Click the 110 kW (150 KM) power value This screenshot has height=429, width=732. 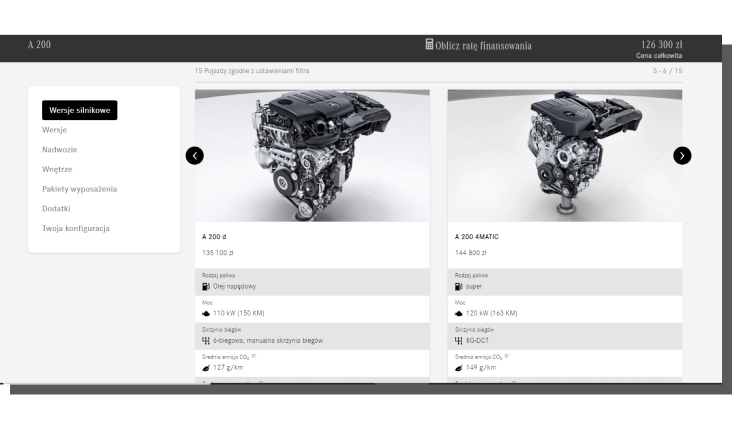pos(239,313)
